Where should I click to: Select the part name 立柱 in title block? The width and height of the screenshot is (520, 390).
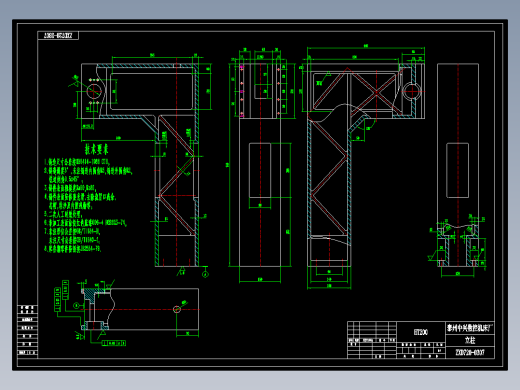[x=470, y=340]
